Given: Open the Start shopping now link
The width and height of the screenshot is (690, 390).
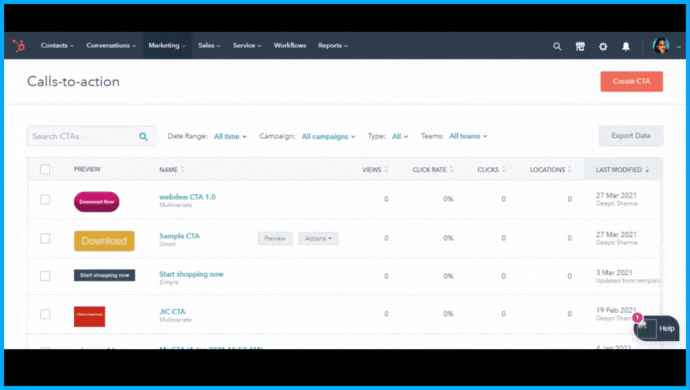Looking at the screenshot, I should pyautogui.click(x=191, y=274).
